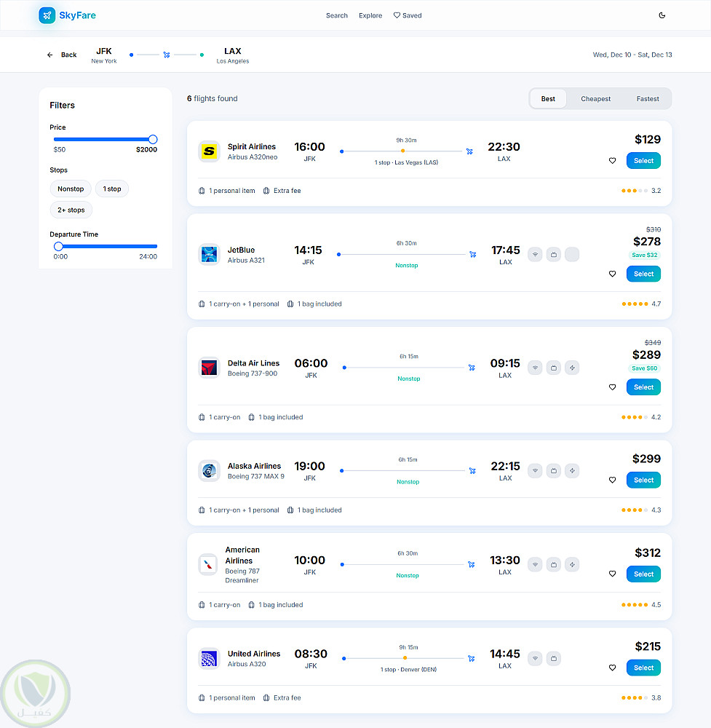Click the Wi-Fi icon on United Airlines flight
Viewport: 711px width, 728px height.
click(x=535, y=658)
